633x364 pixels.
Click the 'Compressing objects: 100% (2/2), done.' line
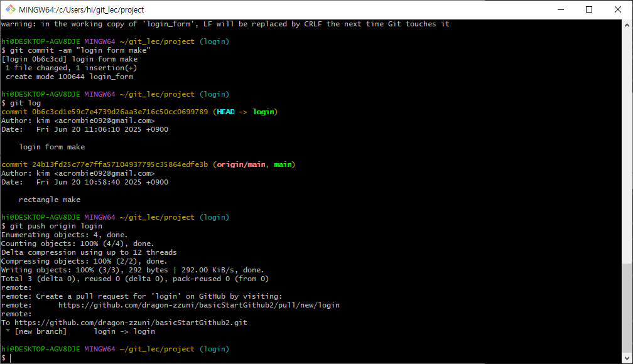point(84,261)
